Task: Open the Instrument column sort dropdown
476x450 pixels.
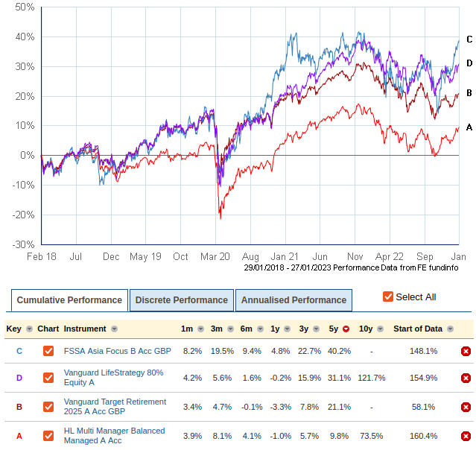Action: point(115,329)
